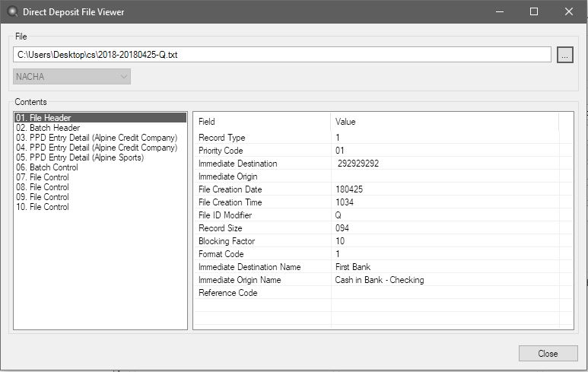This screenshot has width=588, height=372.
Task: Open the NACHA format dropdown
Action: click(x=72, y=76)
